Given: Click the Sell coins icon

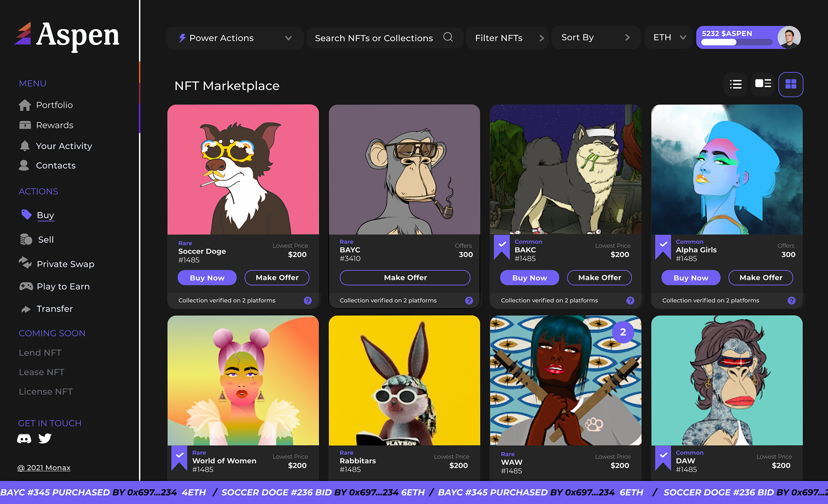Looking at the screenshot, I should (x=26, y=239).
